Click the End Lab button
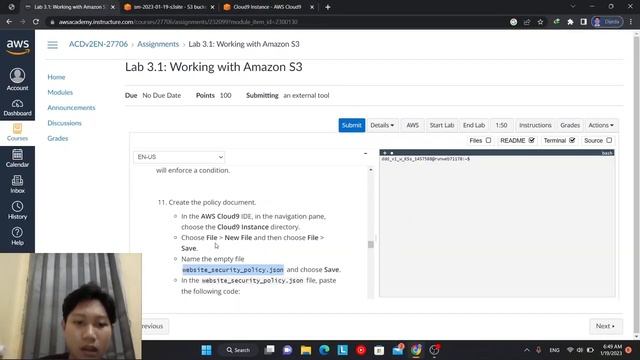The height and width of the screenshot is (360, 640). (474, 125)
